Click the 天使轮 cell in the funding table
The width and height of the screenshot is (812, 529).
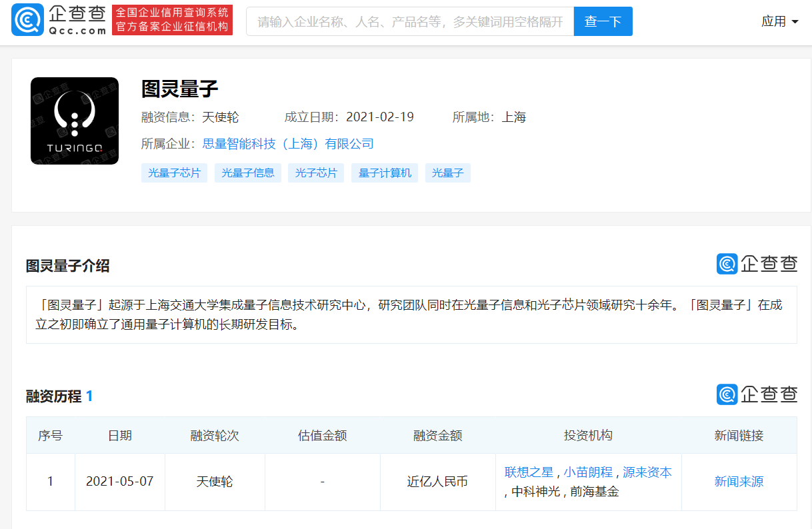coord(215,482)
